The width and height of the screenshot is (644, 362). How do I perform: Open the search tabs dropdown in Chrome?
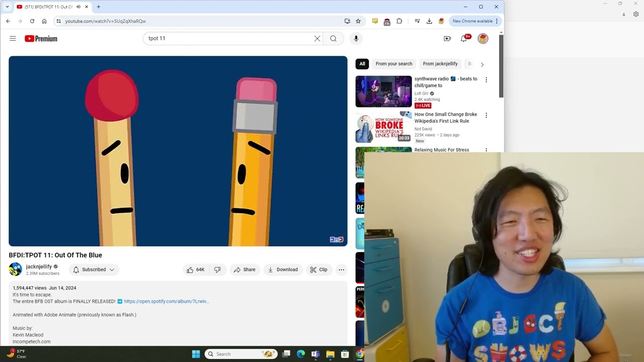click(7, 7)
